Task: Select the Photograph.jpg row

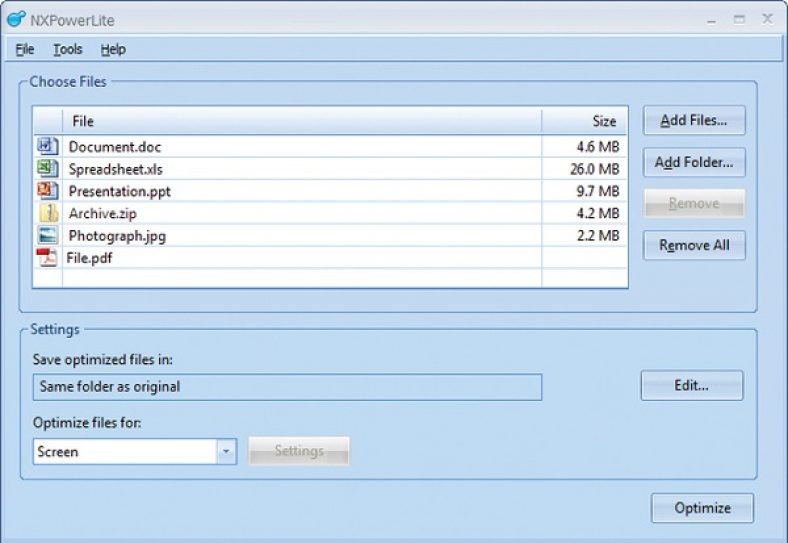Action: [x=330, y=235]
